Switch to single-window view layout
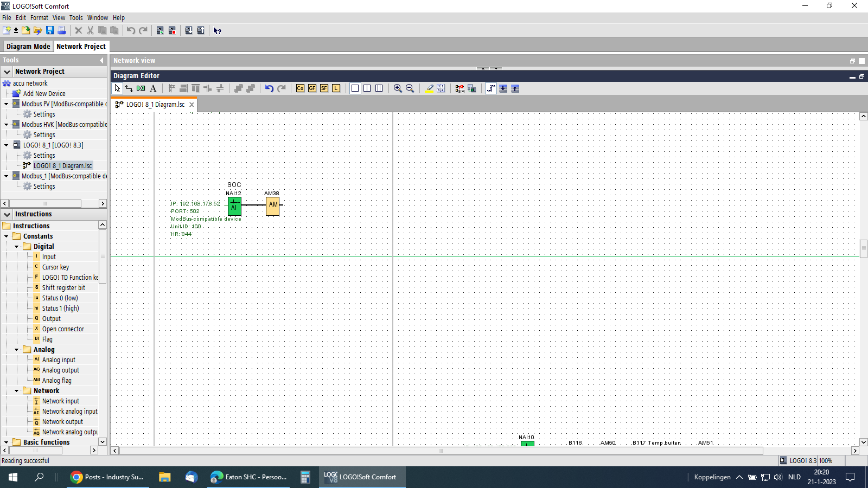This screenshot has width=868, height=488. (x=355, y=88)
